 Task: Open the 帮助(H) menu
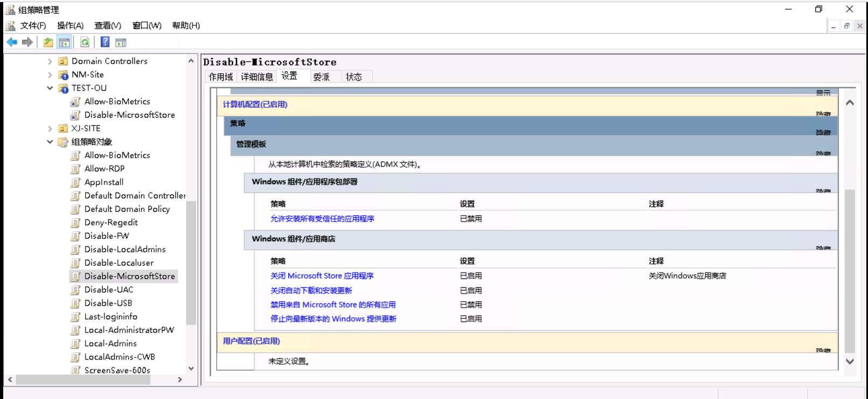tap(186, 25)
